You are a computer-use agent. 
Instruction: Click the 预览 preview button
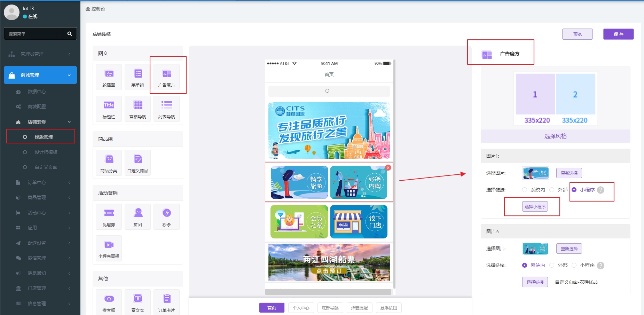tap(577, 34)
